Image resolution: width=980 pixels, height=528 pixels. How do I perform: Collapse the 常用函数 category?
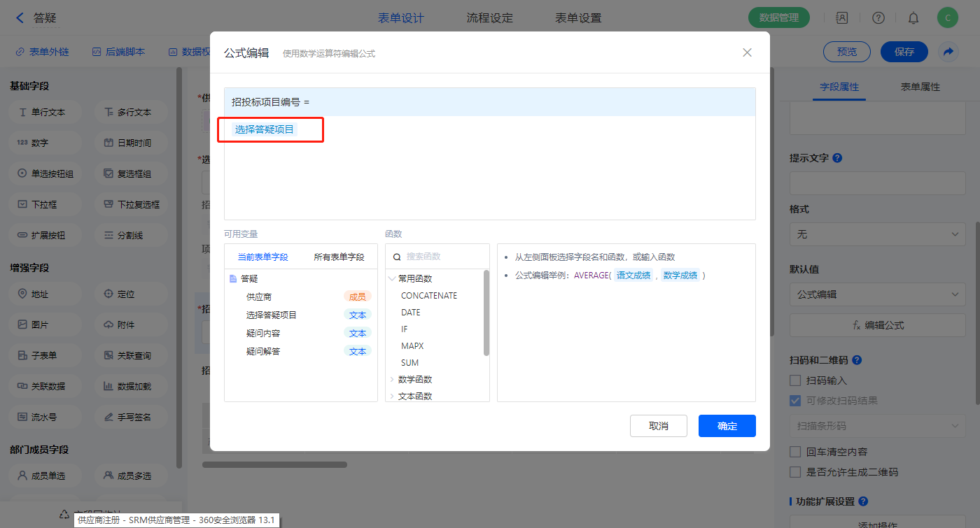392,278
